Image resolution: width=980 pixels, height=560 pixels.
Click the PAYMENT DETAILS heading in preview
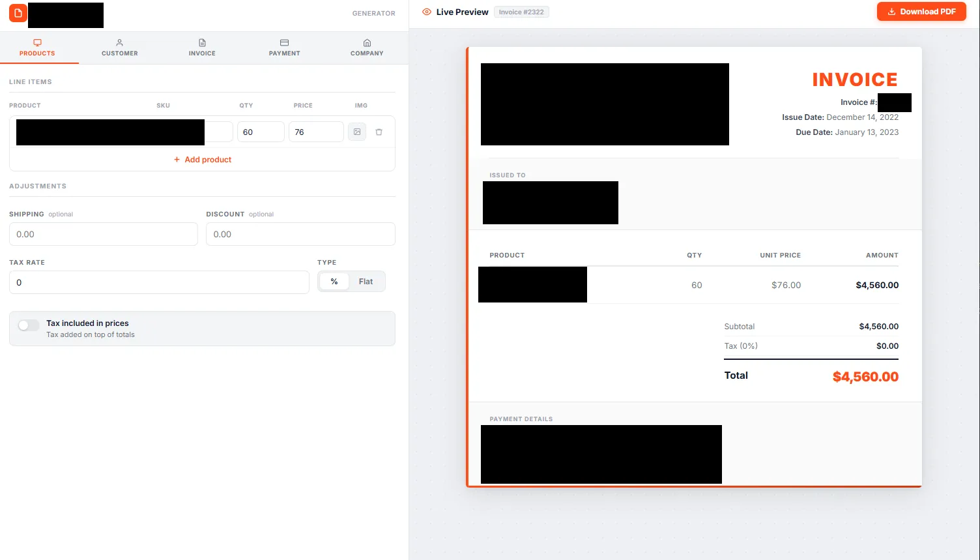[x=521, y=419]
